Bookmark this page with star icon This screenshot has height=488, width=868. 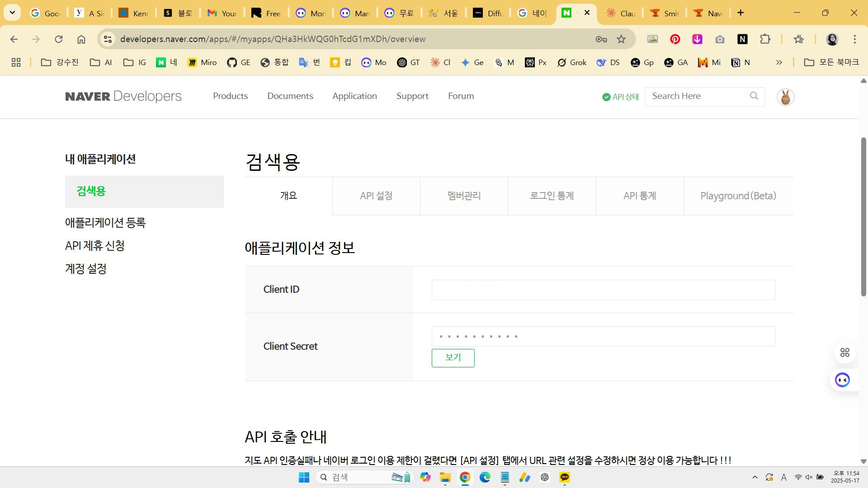[621, 39]
